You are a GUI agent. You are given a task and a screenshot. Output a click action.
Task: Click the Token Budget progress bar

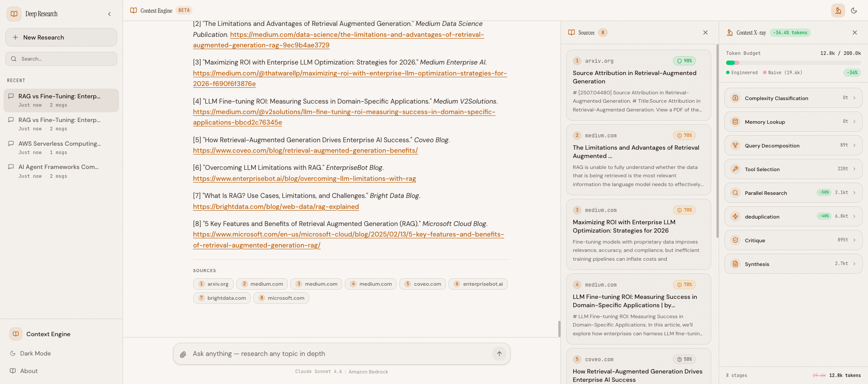[x=793, y=63]
